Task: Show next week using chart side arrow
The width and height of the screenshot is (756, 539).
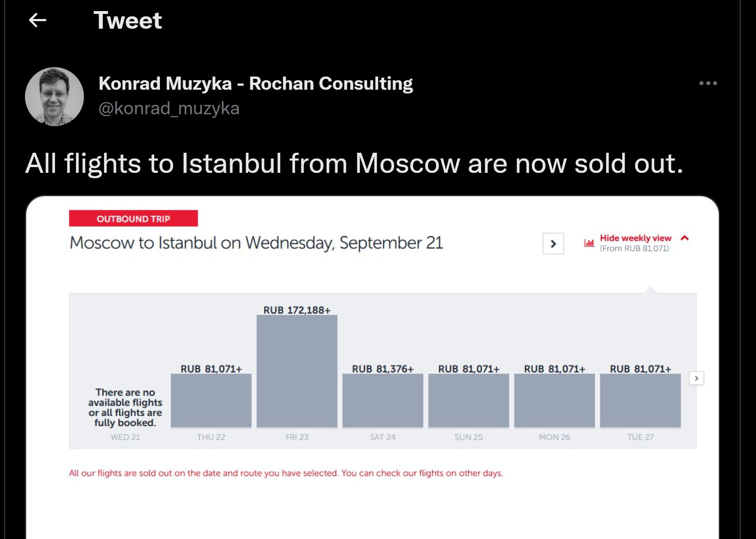Action: [696, 378]
